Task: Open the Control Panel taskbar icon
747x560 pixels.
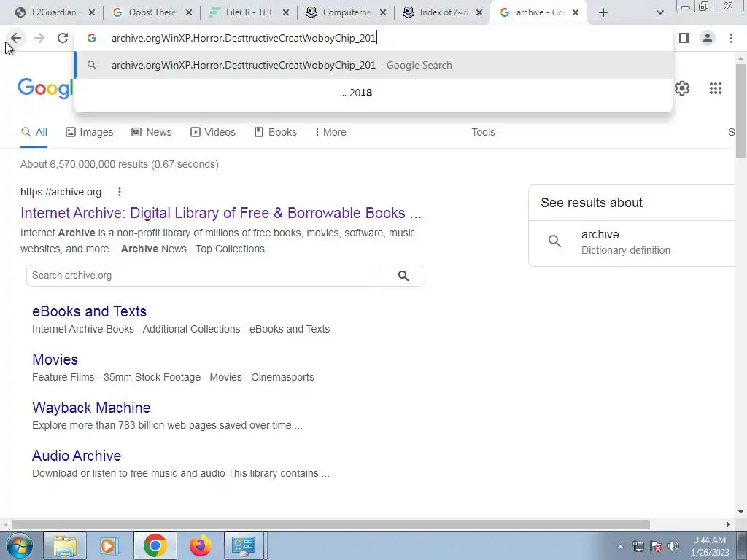Action: [244, 545]
